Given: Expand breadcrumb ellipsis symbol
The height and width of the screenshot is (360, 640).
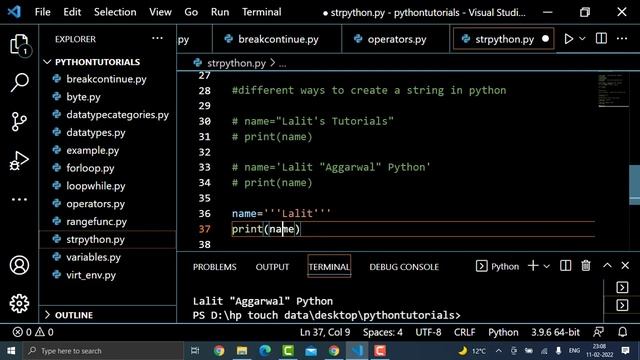Looking at the screenshot, I should 282,63.
